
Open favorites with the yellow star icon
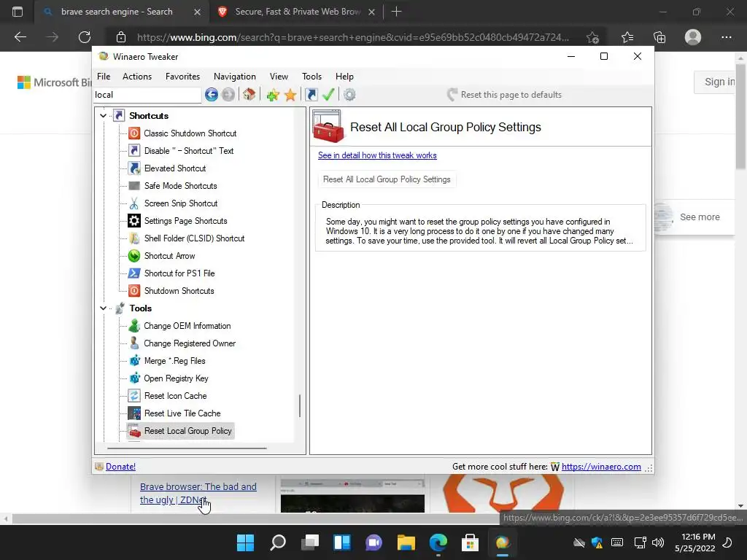point(290,95)
